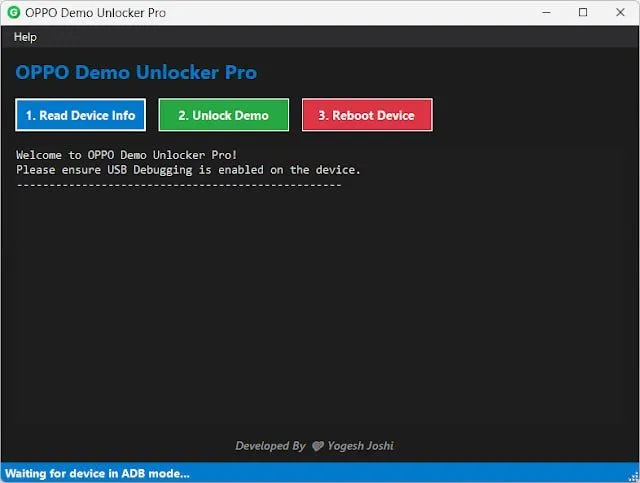Click the Developed By footer label
This screenshot has width=640, height=483.
(270, 446)
